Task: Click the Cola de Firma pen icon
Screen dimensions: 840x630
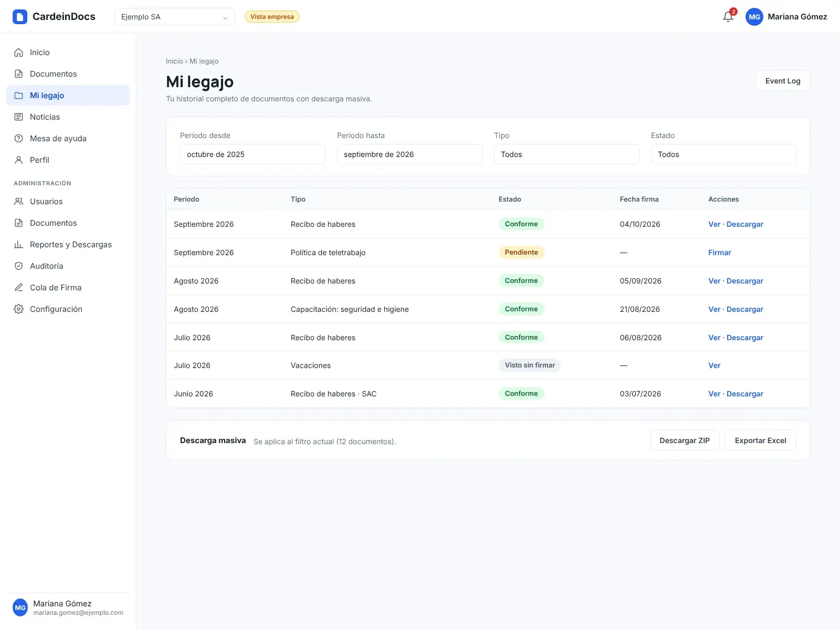Action: point(19,288)
